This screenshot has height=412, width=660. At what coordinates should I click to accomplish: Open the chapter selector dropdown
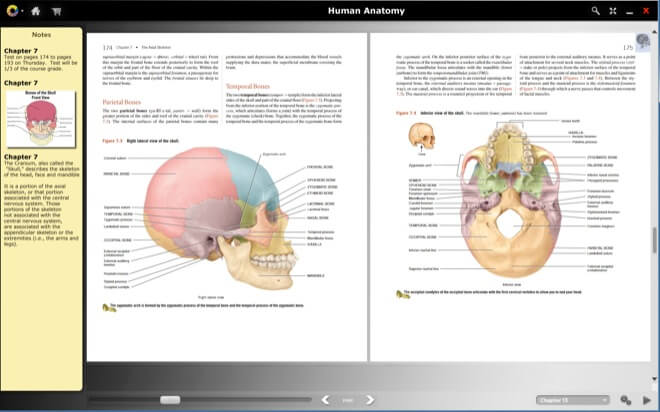[571, 400]
